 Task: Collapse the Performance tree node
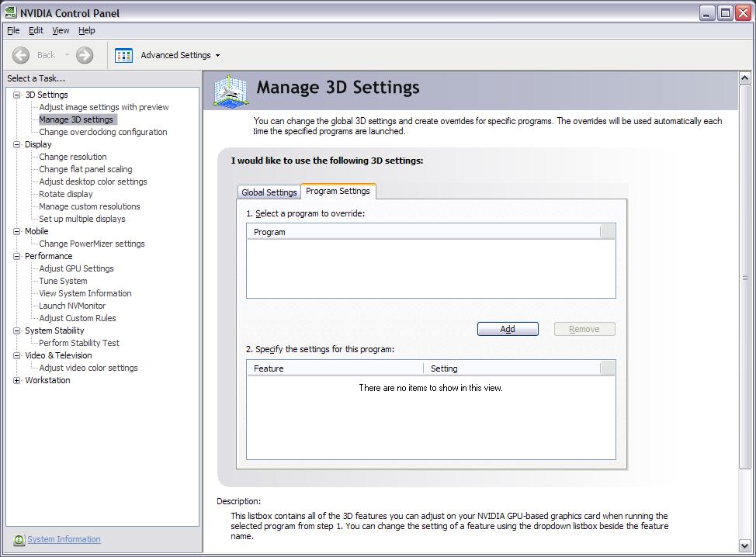(x=17, y=256)
